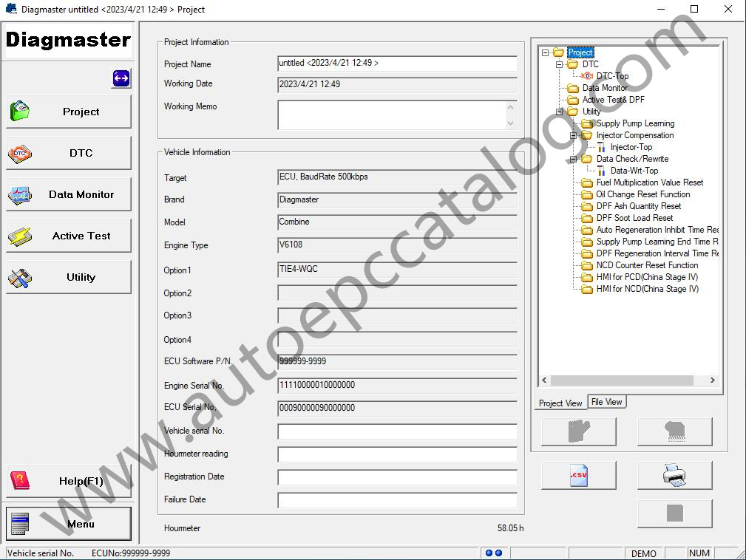
Task: Collapse the Utility tree folder
Action: [x=560, y=112]
